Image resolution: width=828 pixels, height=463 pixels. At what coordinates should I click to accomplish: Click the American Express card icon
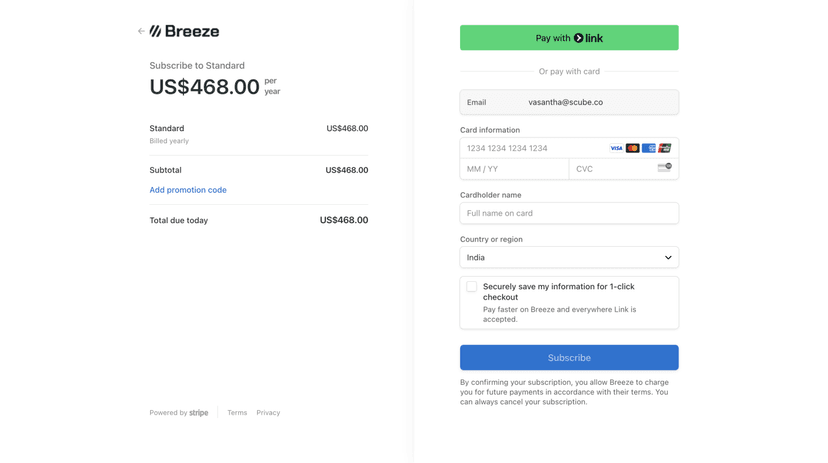pyautogui.click(x=648, y=148)
